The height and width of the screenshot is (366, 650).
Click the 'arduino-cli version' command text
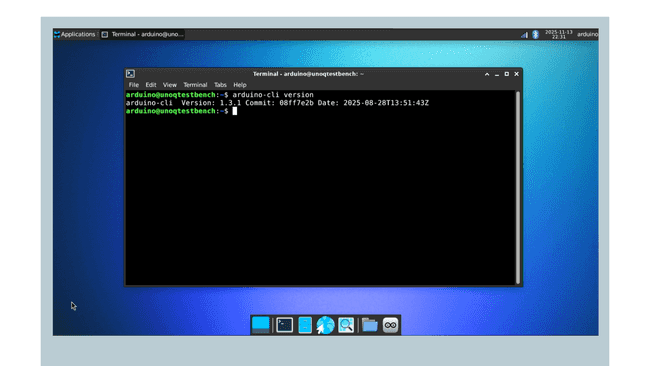coord(273,95)
